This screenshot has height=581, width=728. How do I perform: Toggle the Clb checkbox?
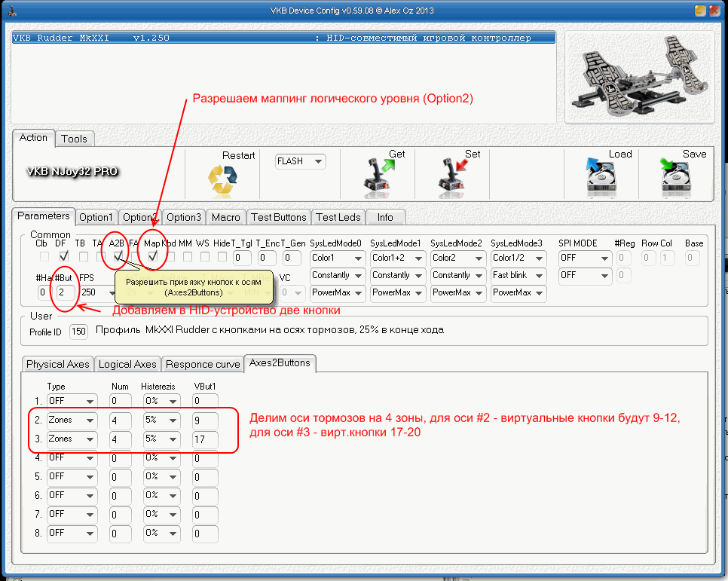click(x=44, y=257)
